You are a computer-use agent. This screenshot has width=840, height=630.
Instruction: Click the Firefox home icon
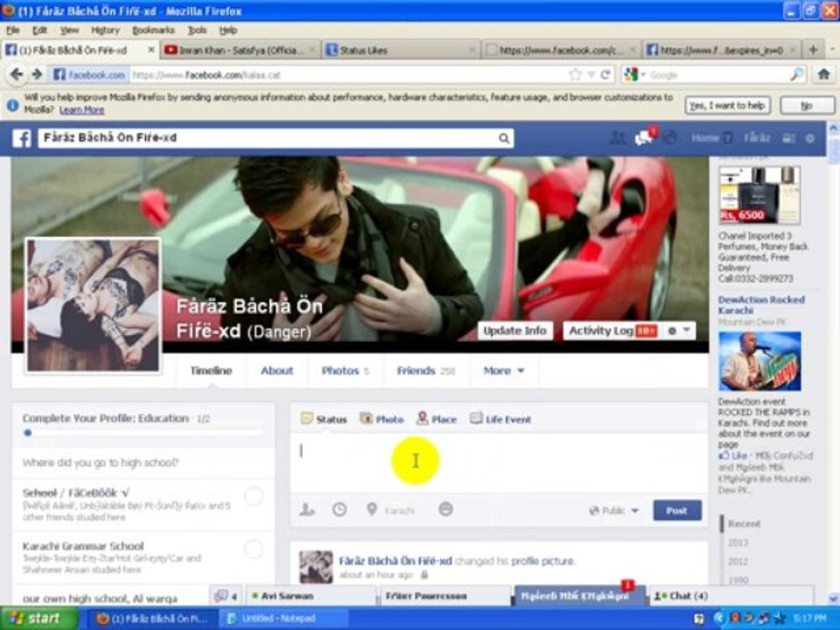point(824,74)
